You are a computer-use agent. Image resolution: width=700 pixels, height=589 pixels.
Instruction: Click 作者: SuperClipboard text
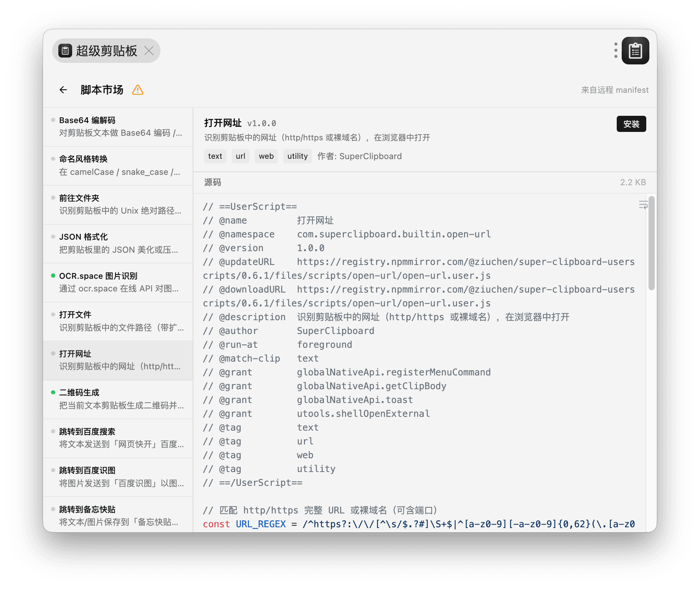click(360, 156)
